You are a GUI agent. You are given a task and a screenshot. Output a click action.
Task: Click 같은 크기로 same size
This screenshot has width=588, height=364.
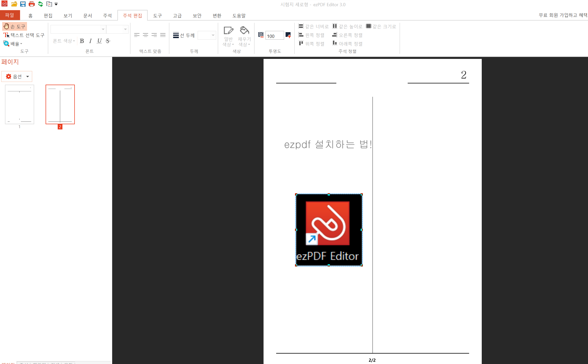[x=381, y=26]
